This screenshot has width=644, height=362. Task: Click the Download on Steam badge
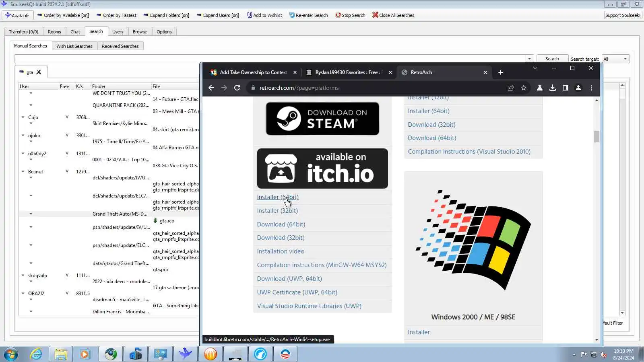[322, 119]
